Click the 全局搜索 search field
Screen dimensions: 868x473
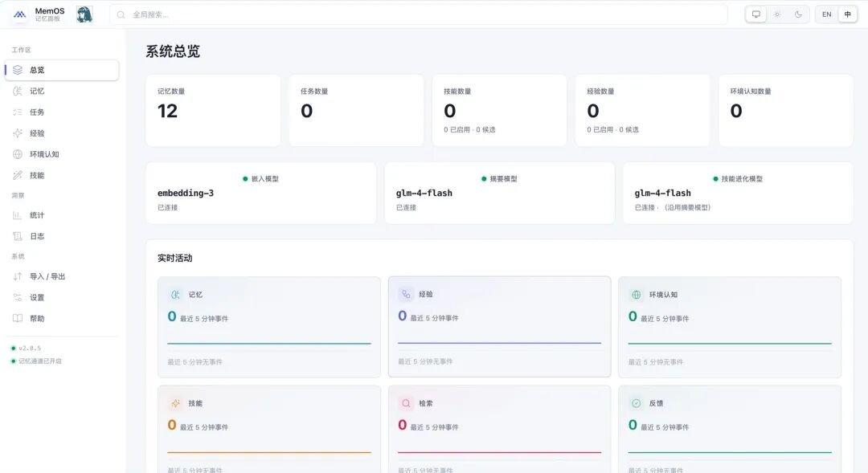tap(419, 14)
